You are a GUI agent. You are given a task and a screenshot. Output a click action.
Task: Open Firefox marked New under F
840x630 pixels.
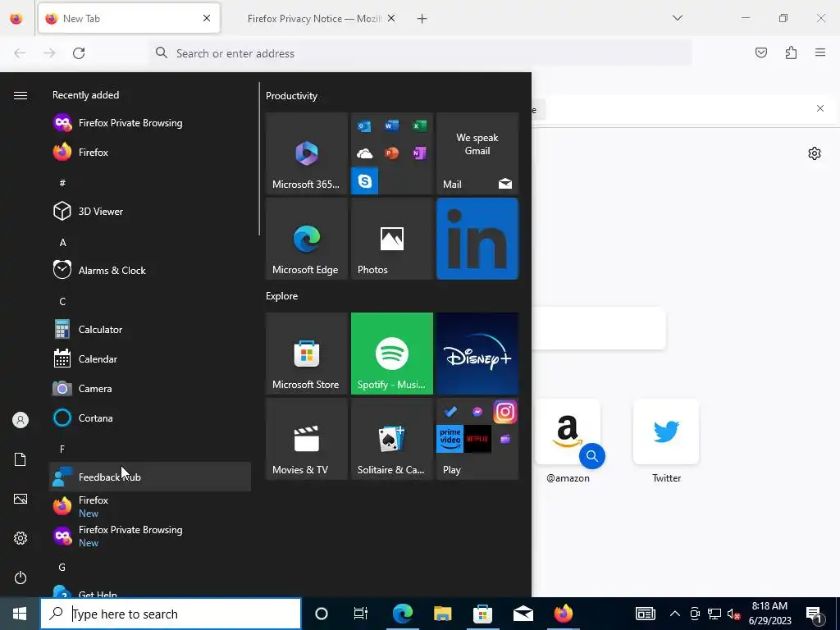[x=150, y=506]
